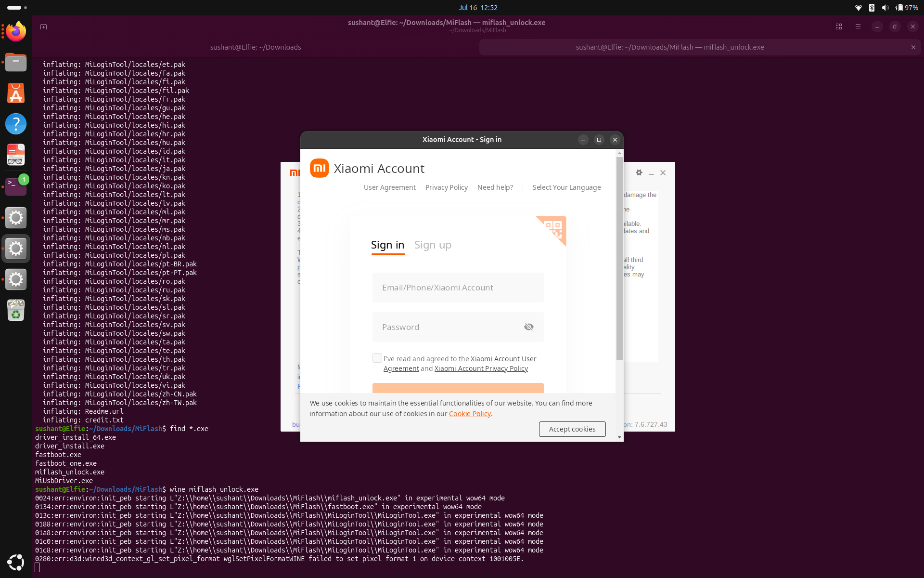Screen dimensions: 924x578
Task: Close Mi Unlock background window
Action: point(663,172)
